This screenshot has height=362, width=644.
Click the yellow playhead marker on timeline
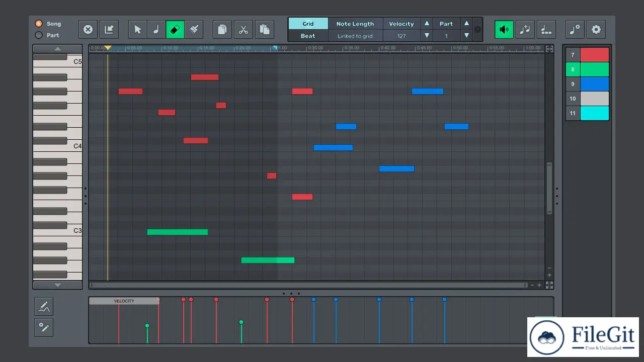coord(108,48)
